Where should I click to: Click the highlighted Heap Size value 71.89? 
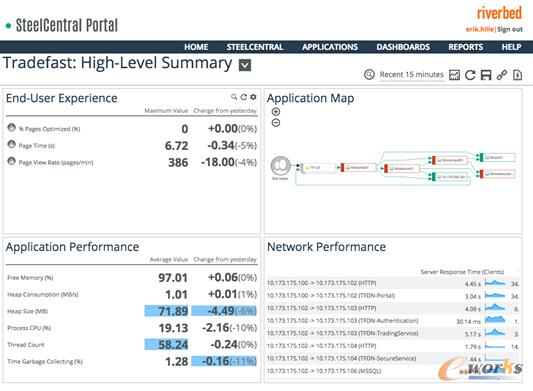pyautogui.click(x=166, y=311)
